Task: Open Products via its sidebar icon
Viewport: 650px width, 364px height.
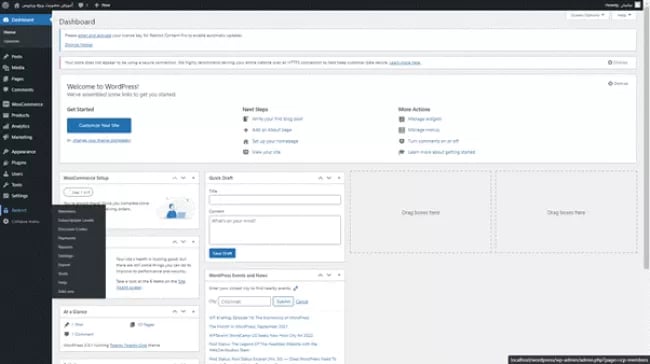Action: tap(6, 115)
